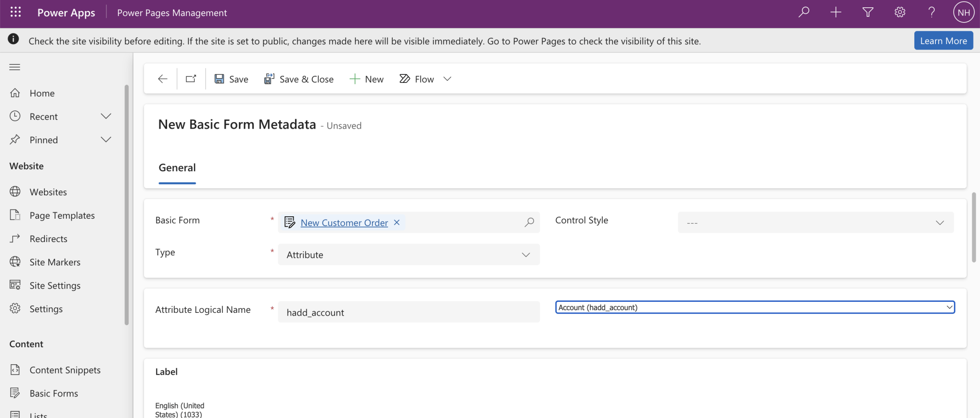Open the settings gear in the header
The image size is (980, 418).
coord(900,12)
